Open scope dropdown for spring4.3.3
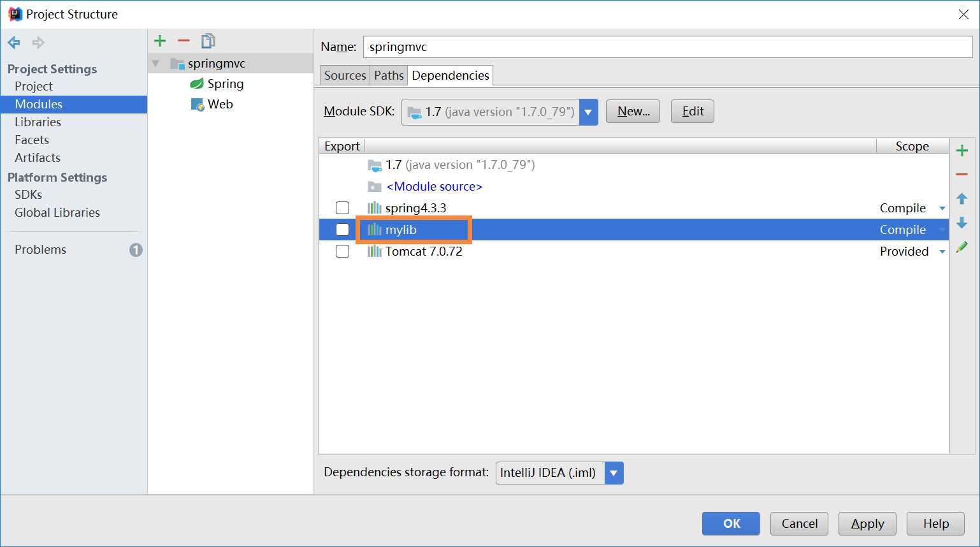 pyautogui.click(x=942, y=208)
